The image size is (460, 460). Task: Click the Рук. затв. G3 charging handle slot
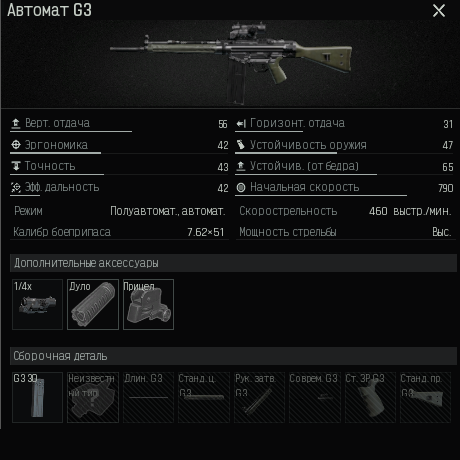tap(259, 397)
